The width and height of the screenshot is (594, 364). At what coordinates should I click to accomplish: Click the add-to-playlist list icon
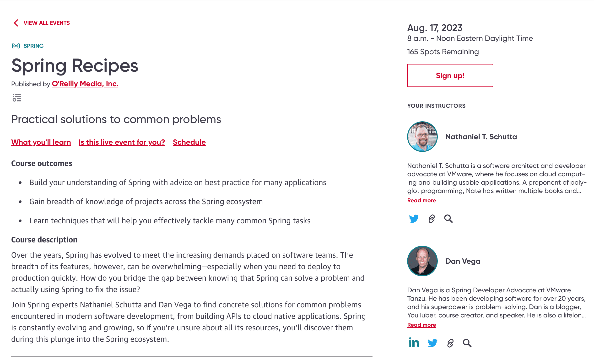coord(17,98)
